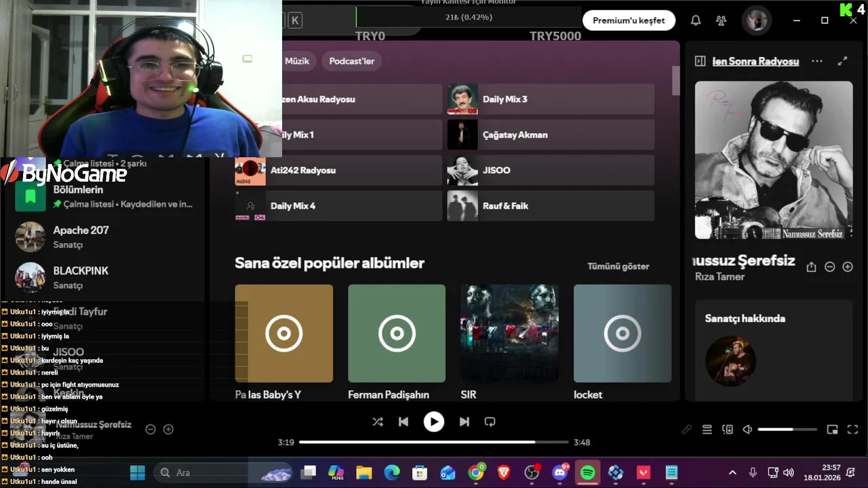Select the Müzik filter chip
The width and height of the screenshot is (868, 488).
pyautogui.click(x=296, y=61)
